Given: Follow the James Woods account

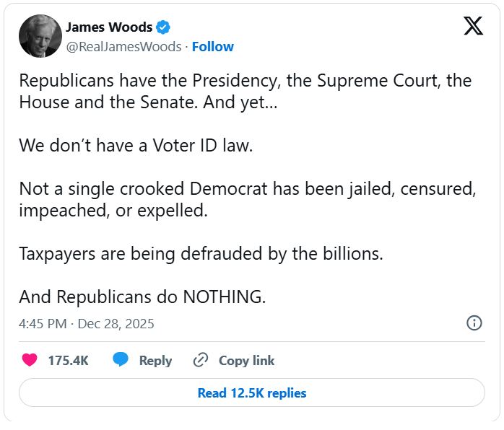Looking at the screenshot, I should coord(213,47).
